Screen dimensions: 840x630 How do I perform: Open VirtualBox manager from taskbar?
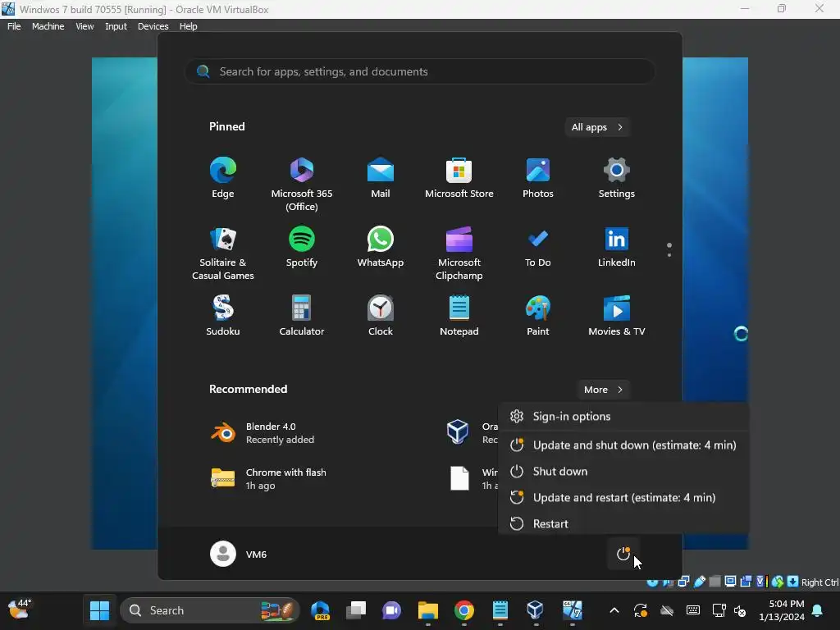[x=536, y=610]
